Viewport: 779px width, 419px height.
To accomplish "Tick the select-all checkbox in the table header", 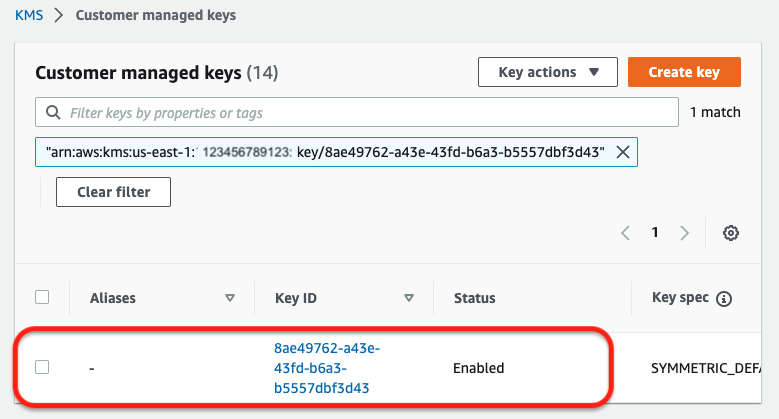I will tap(42, 297).
